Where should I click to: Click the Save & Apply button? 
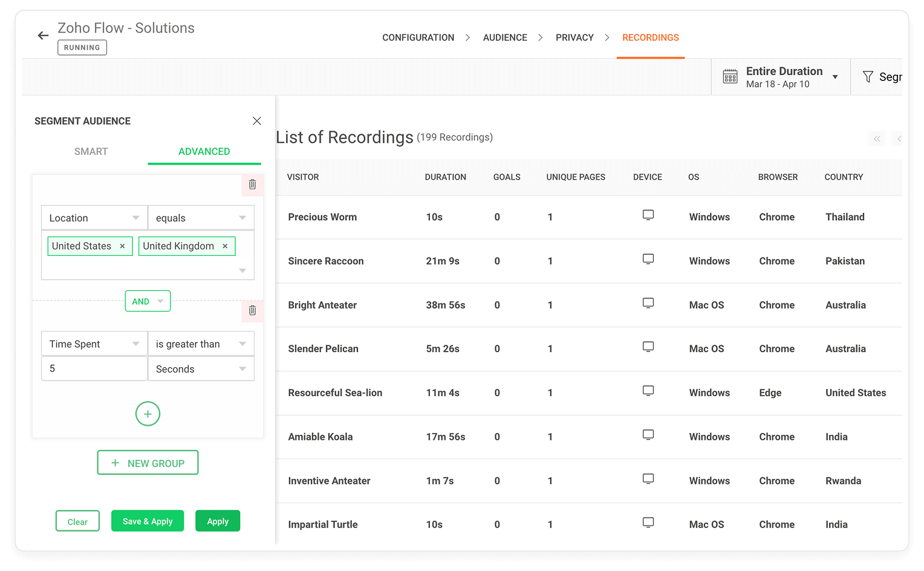pyautogui.click(x=148, y=521)
